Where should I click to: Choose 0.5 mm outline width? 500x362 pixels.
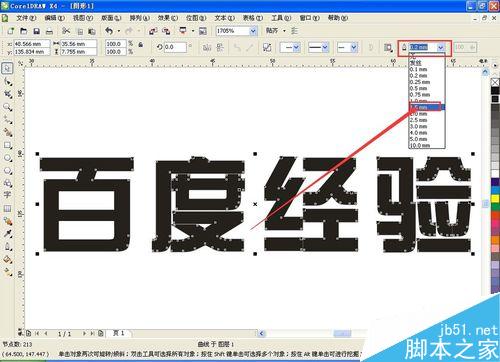(427, 88)
